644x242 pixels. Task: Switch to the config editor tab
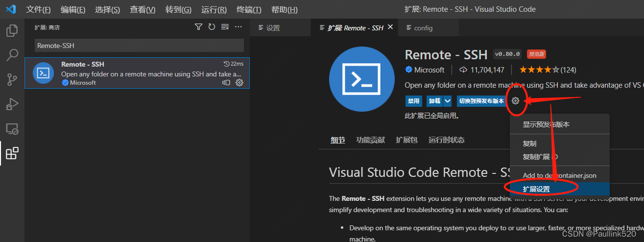click(x=429, y=28)
